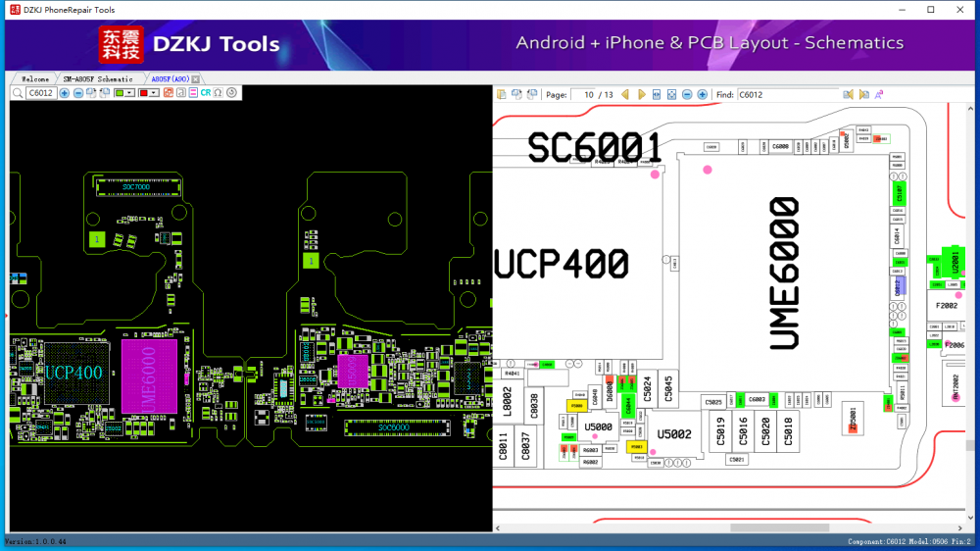Fit schematic page to width
The image size is (980, 551).
click(x=657, y=94)
